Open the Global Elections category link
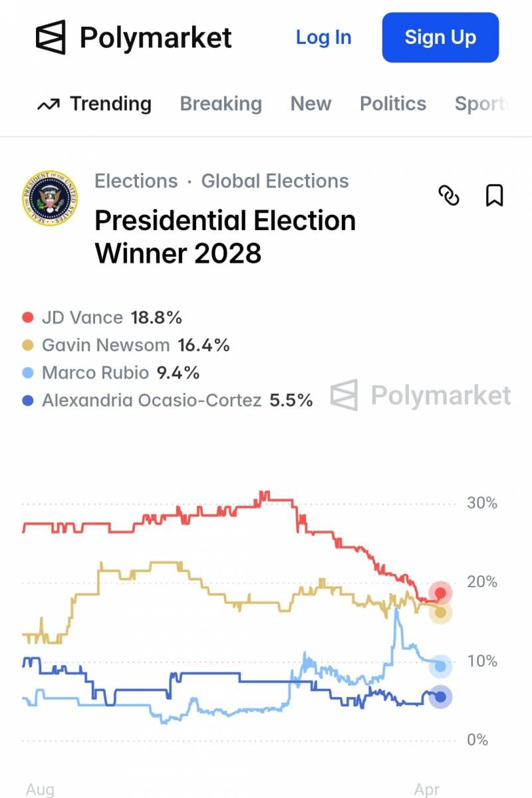 coord(275,181)
